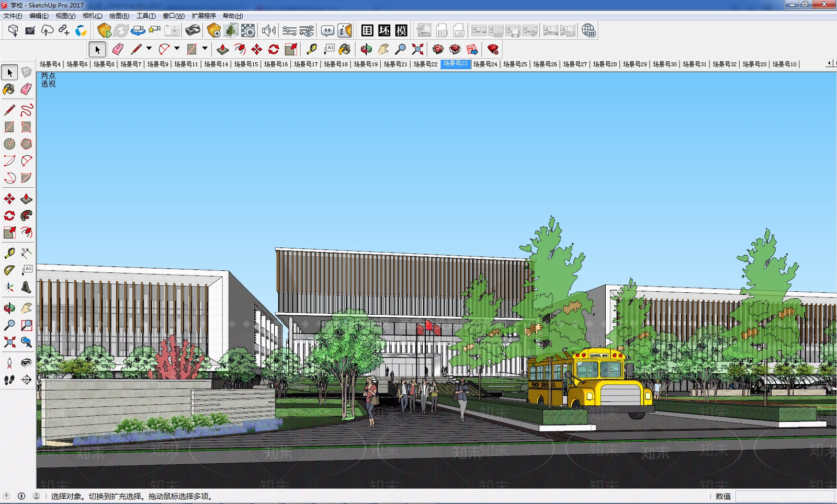Select the Pie tool in left toolbar

tap(26, 178)
